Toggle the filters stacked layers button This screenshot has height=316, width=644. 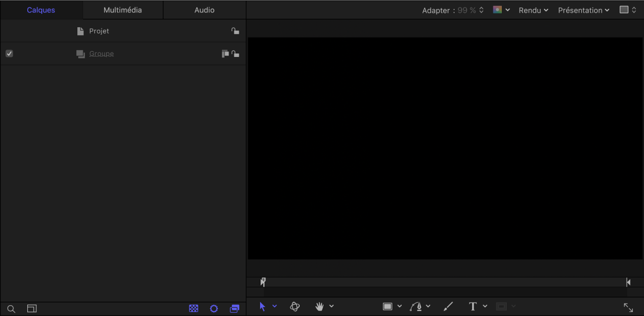(x=235, y=309)
